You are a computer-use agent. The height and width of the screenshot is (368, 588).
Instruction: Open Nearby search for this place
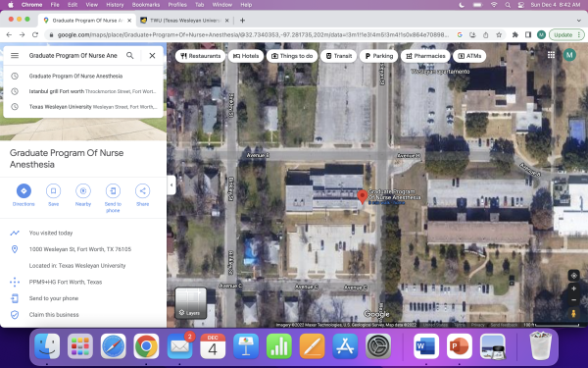pos(83,190)
